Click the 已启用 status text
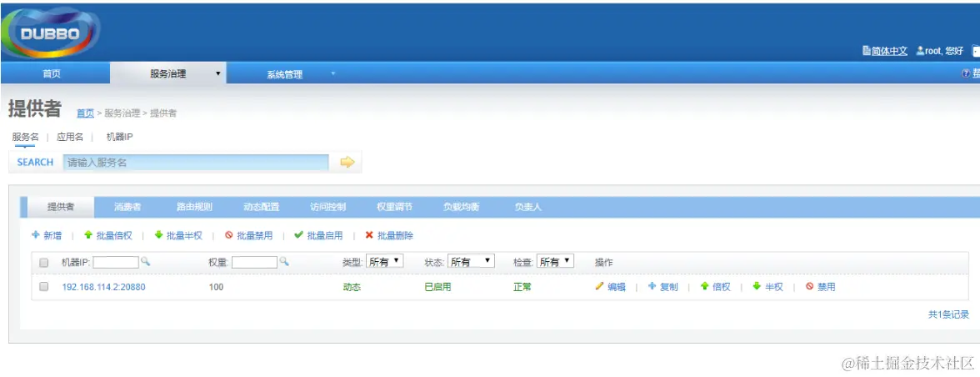Viewport: 980px width, 377px height. click(x=437, y=287)
